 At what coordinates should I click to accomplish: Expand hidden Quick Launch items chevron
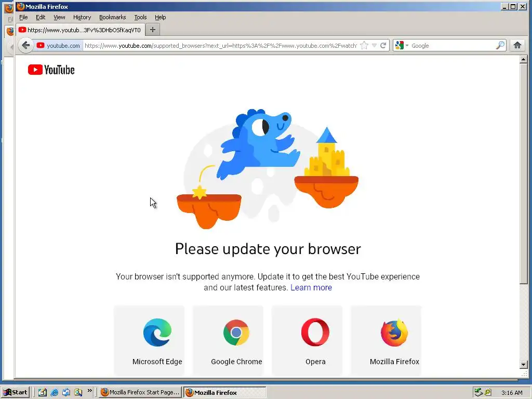click(89, 391)
